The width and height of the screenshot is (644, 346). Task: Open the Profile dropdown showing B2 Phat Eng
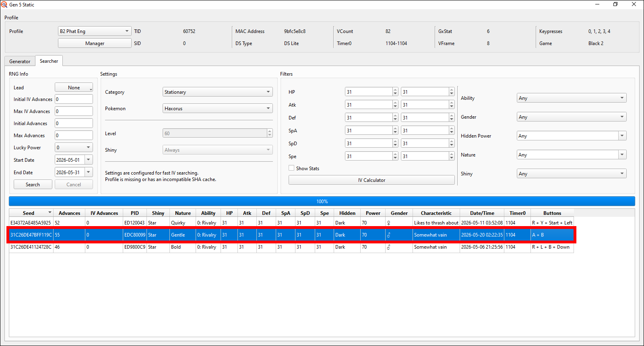click(95, 31)
